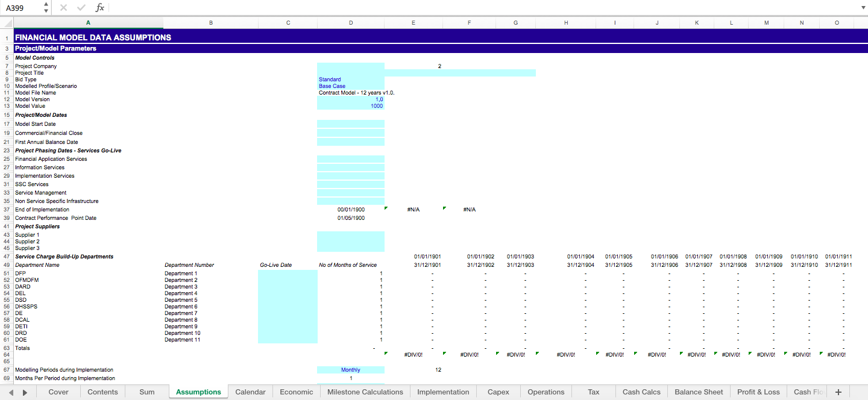Open the Sum sheet tab
Viewport: 868px width, 400px height.
(147, 392)
